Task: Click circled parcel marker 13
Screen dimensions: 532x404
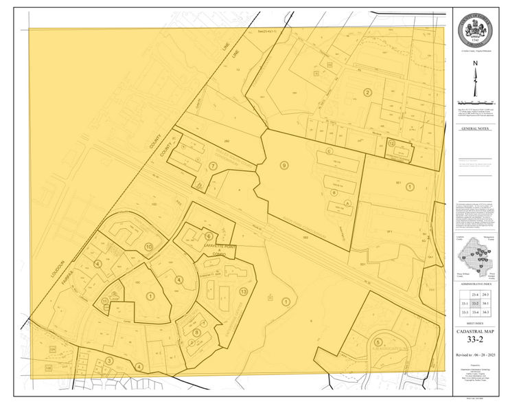Action: click(x=243, y=291)
